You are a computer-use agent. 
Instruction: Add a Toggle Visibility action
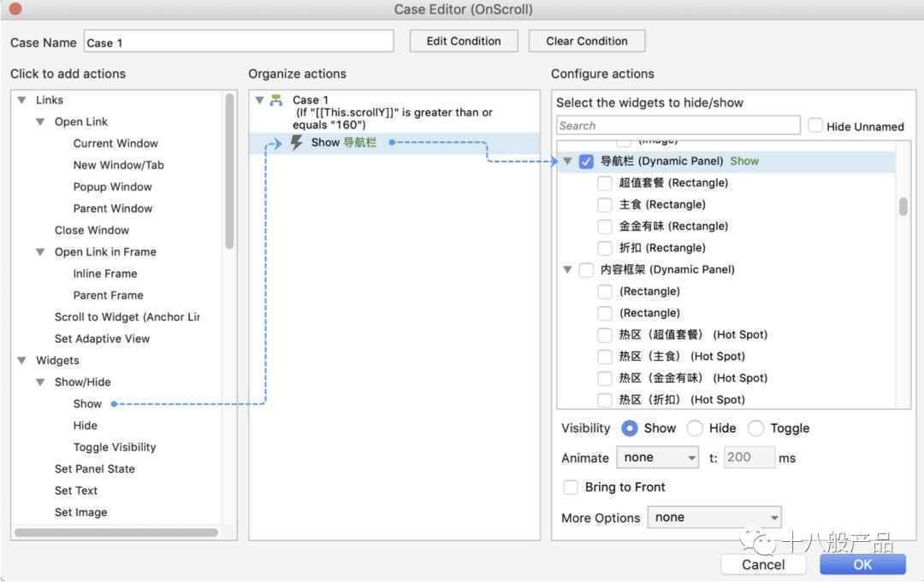tap(115, 448)
